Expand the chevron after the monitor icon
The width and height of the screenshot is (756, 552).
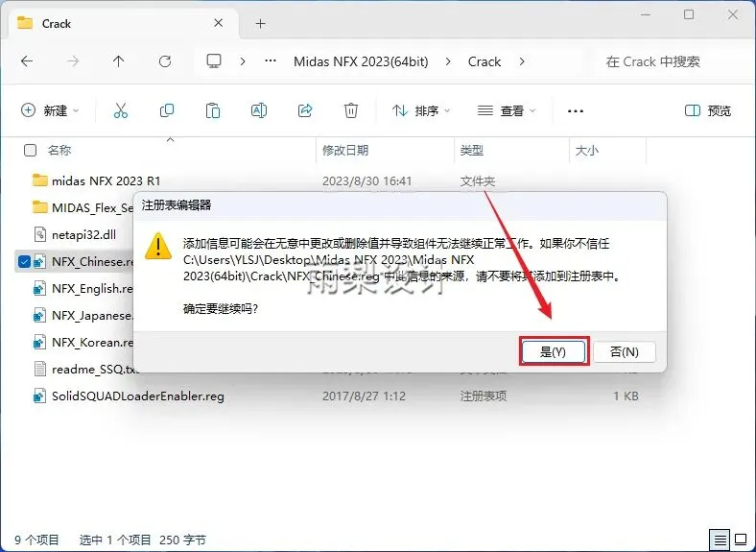[x=243, y=61]
